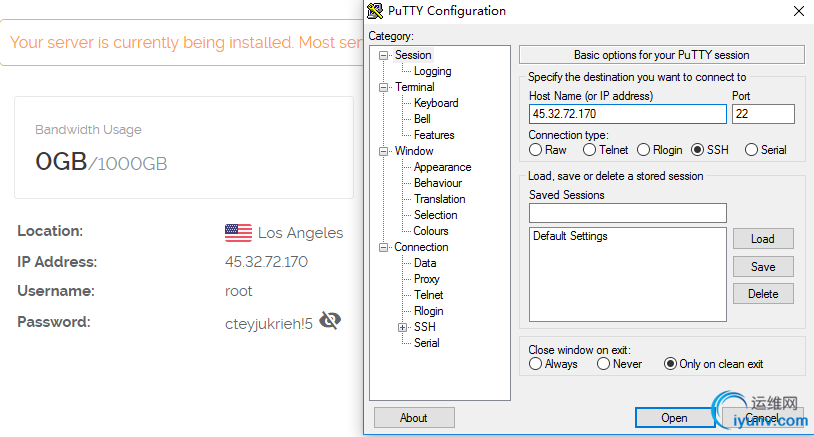Viewport: 814px width, 437px height.
Task: Toggle password visibility eye icon
Action: click(x=330, y=321)
